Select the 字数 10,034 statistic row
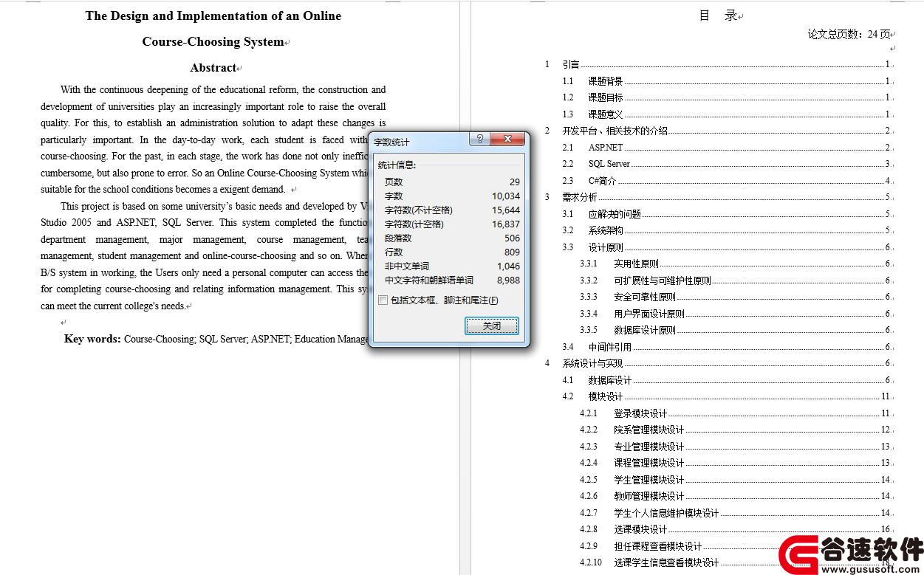The width and height of the screenshot is (924, 575). point(452,196)
